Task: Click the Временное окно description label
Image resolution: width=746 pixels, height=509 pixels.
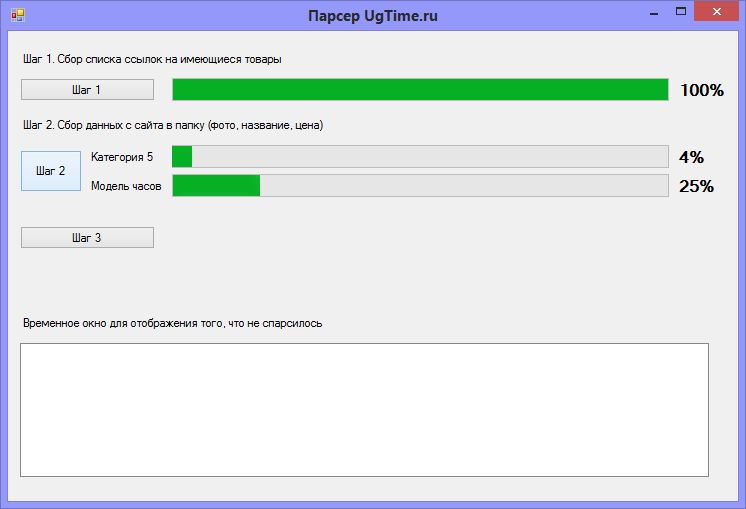Action: coord(172,323)
